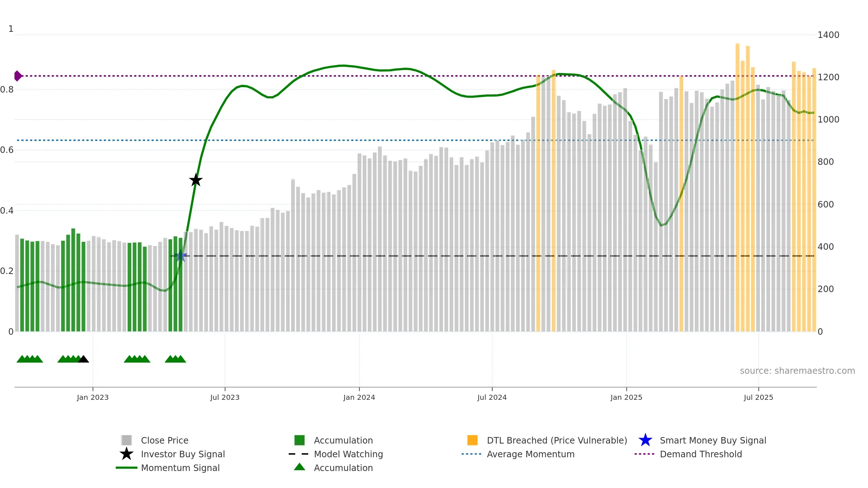868x488 pixels.
Task: Click the blue star icon in legend
Action: tap(645, 440)
